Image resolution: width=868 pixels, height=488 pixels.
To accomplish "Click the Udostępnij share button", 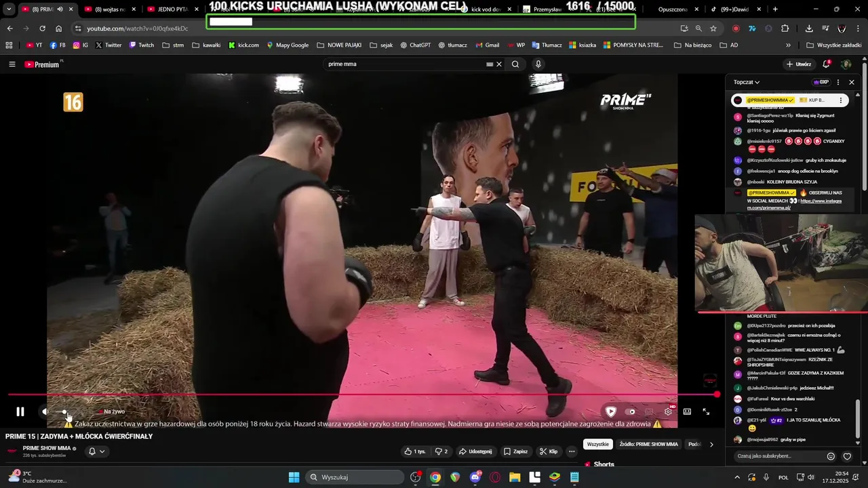I will (x=475, y=451).
